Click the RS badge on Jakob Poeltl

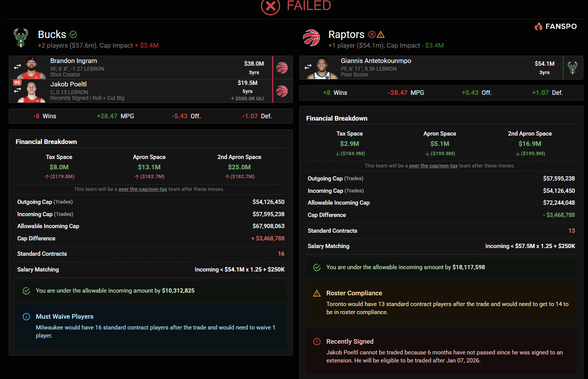[17, 83]
